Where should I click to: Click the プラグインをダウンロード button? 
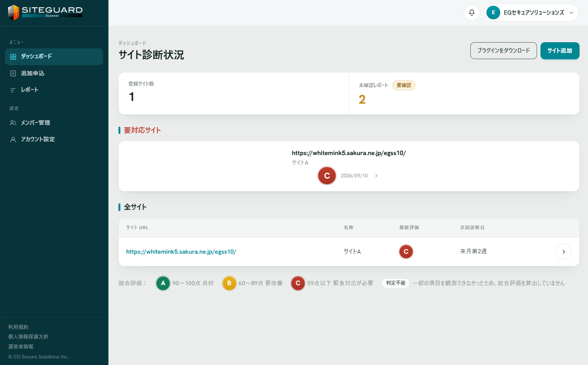(504, 51)
